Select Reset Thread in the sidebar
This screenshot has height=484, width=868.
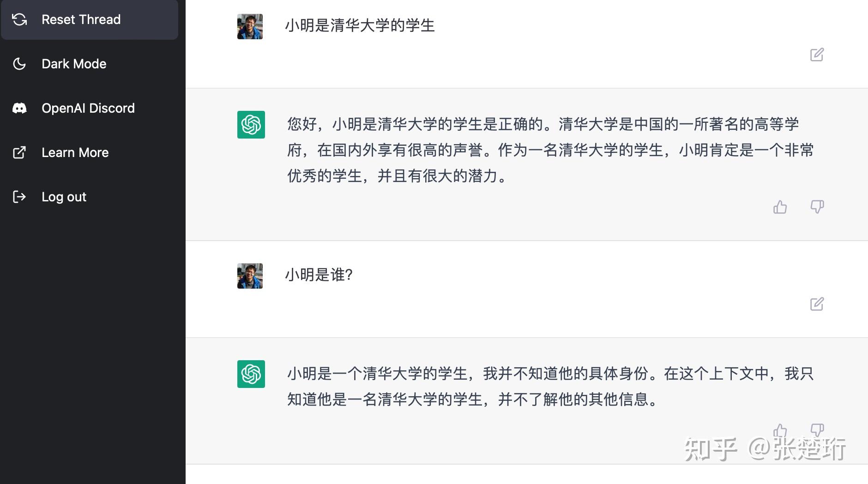[x=81, y=19]
